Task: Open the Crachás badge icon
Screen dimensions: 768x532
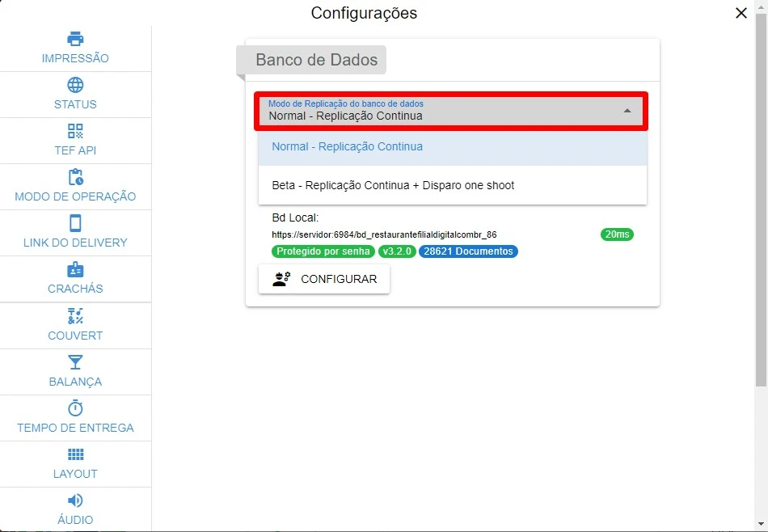Action: click(75, 269)
